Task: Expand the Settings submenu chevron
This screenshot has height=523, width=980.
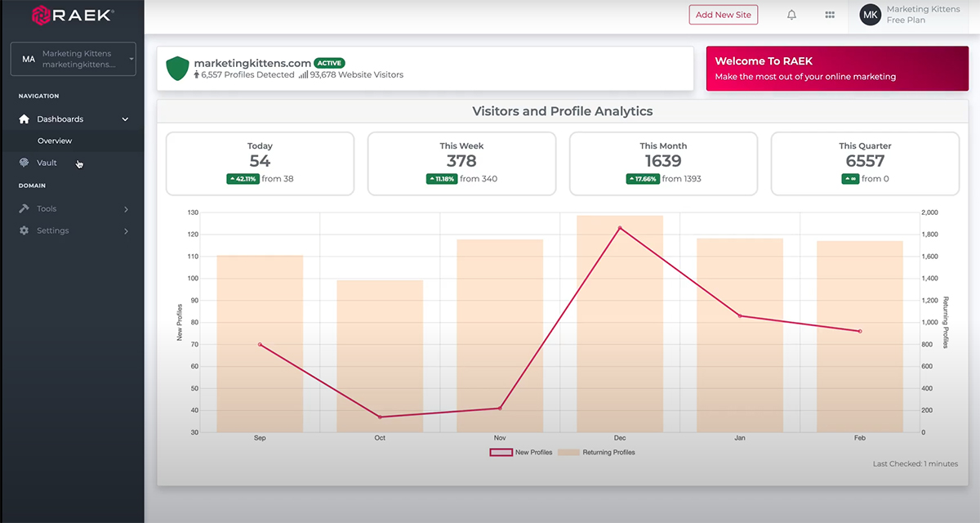Action: 126,231
